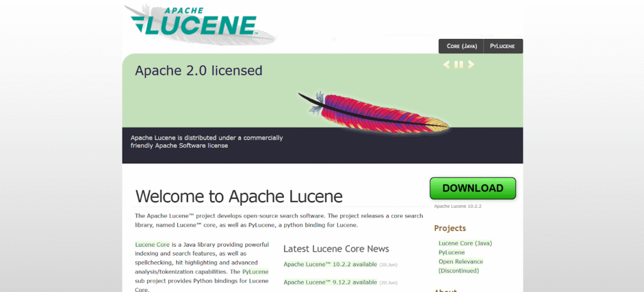Click the Projects sidebar heading

[450, 228]
